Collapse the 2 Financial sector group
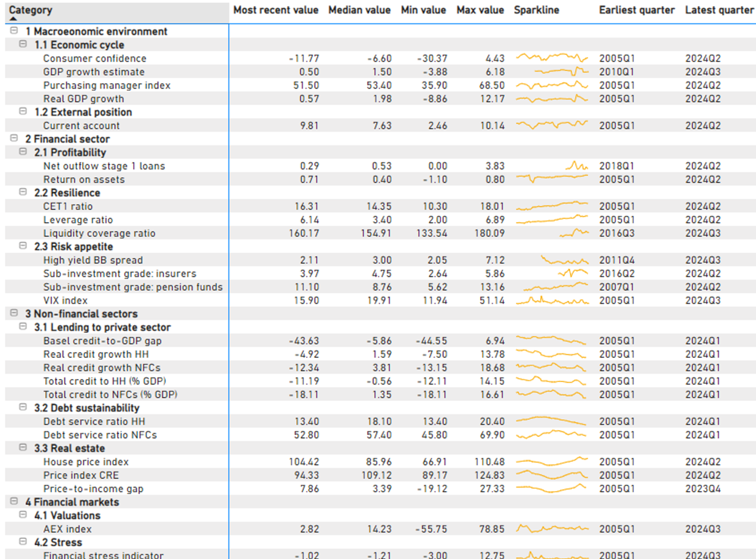Viewport: 756px width, 559px height. [x=14, y=138]
